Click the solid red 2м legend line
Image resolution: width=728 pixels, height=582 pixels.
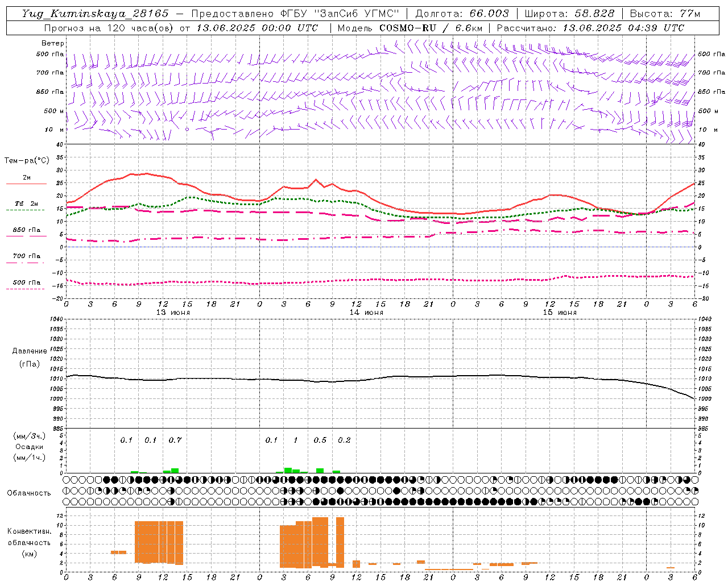(x=26, y=184)
